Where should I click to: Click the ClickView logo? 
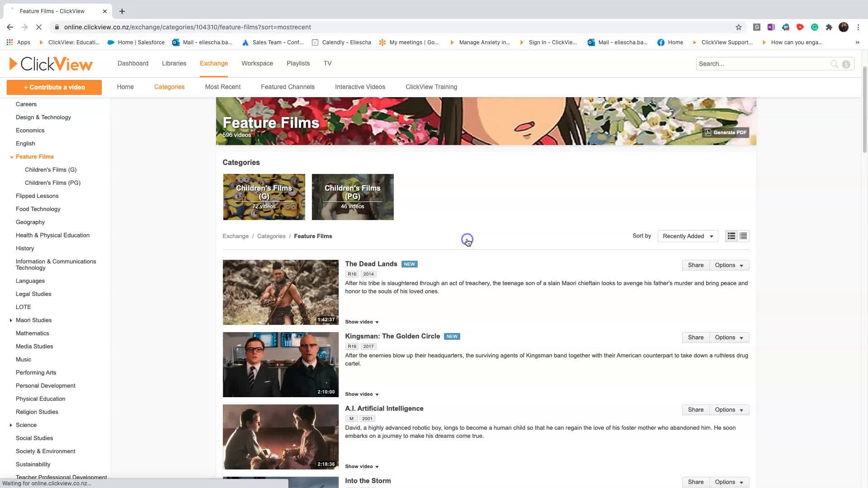click(51, 64)
